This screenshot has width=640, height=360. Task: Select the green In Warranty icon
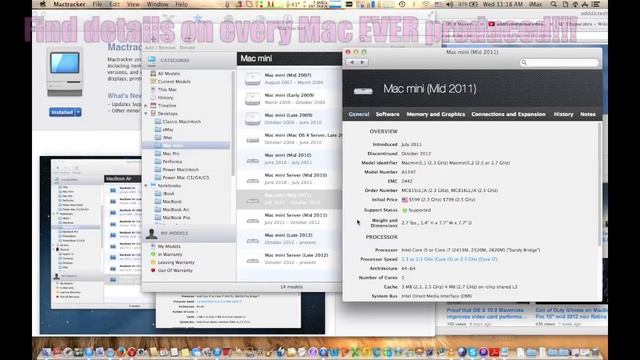coord(153,254)
